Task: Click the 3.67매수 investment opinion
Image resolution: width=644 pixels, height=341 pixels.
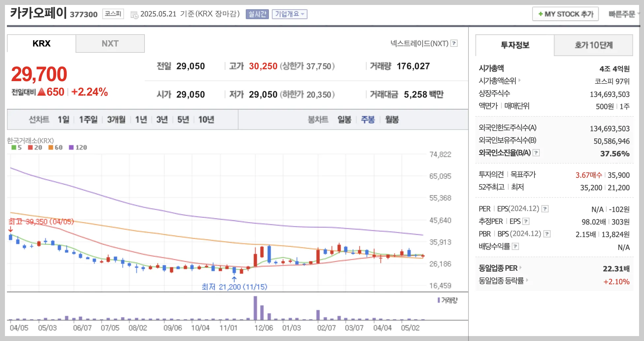Action: click(589, 175)
